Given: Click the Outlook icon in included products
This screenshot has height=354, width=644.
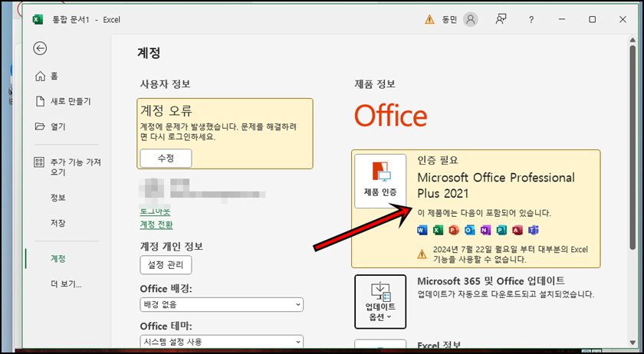Looking at the screenshot, I should tap(469, 230).
